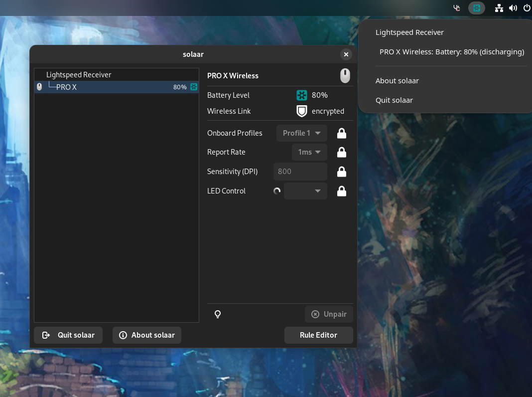Select PRO X device in tree
Image resolution: width=532 pixels, height=397 pixels.
coord(117,87)
